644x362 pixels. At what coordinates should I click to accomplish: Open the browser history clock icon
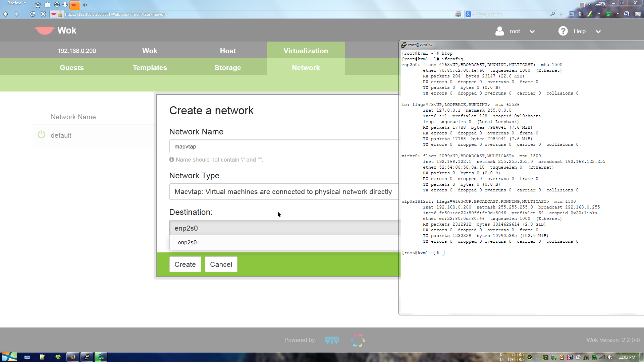57,5
